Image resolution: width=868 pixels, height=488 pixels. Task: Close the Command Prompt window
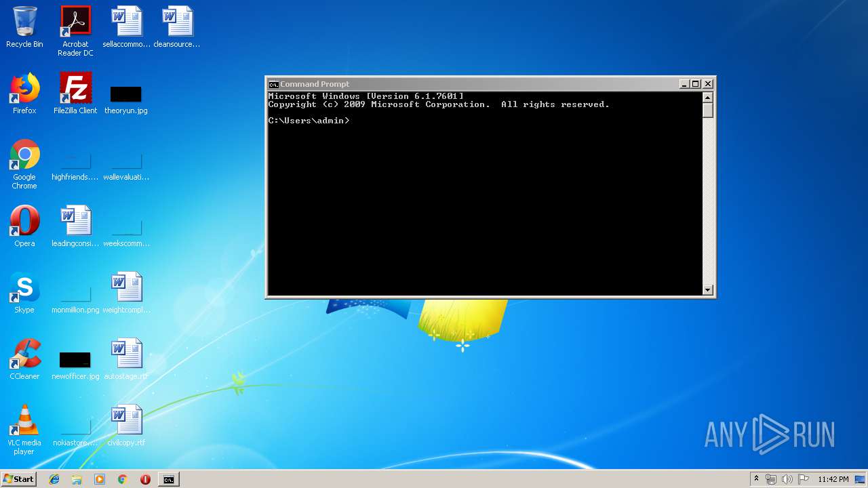tap(708, 84)
